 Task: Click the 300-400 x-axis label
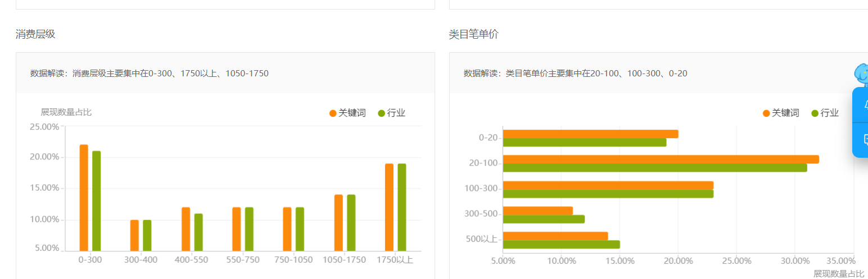[141, 260]
